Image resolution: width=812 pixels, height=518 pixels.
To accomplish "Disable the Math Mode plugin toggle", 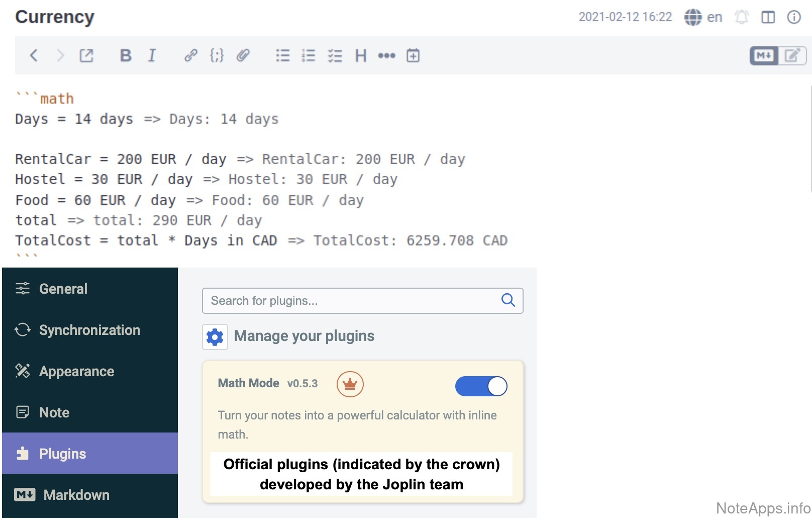I will tap(481, 386).
